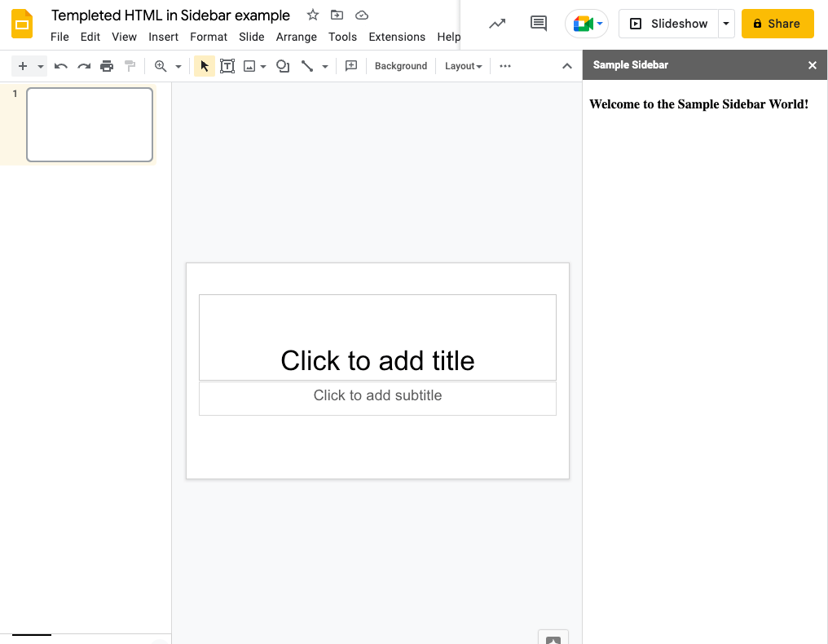The height and width of the screenshot is (644, 828).
Task: Click the Share button
Action: pos(777,23)
